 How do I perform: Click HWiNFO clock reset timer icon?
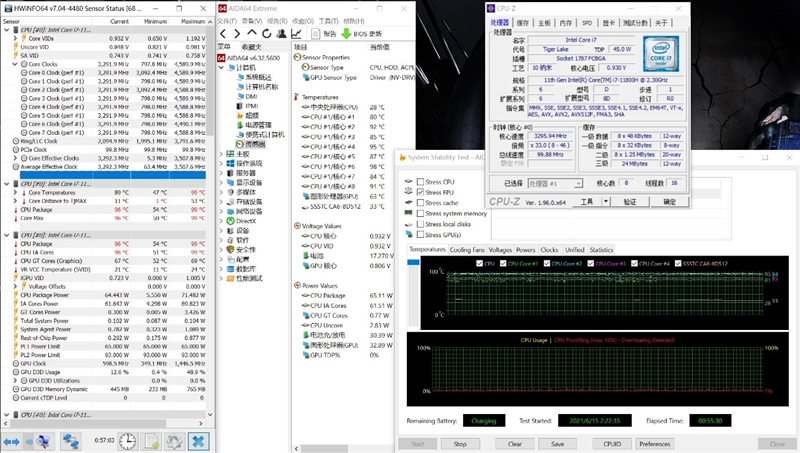(128, 441)
